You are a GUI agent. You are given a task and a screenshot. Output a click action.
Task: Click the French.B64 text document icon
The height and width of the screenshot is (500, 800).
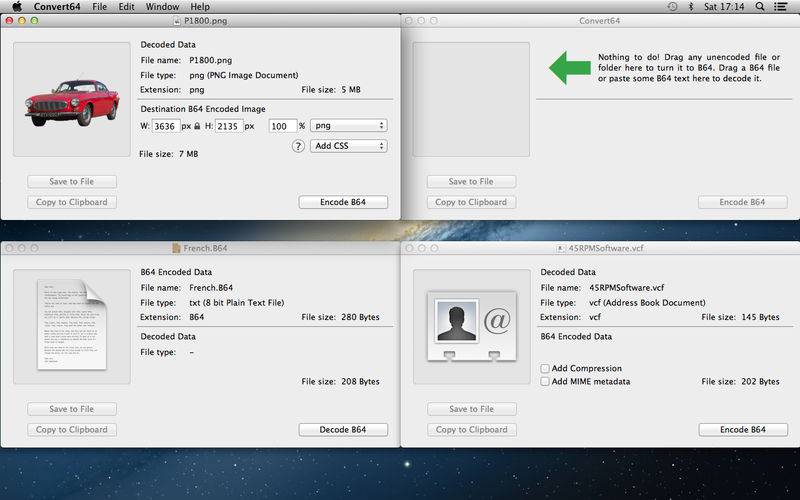point(72,325)
